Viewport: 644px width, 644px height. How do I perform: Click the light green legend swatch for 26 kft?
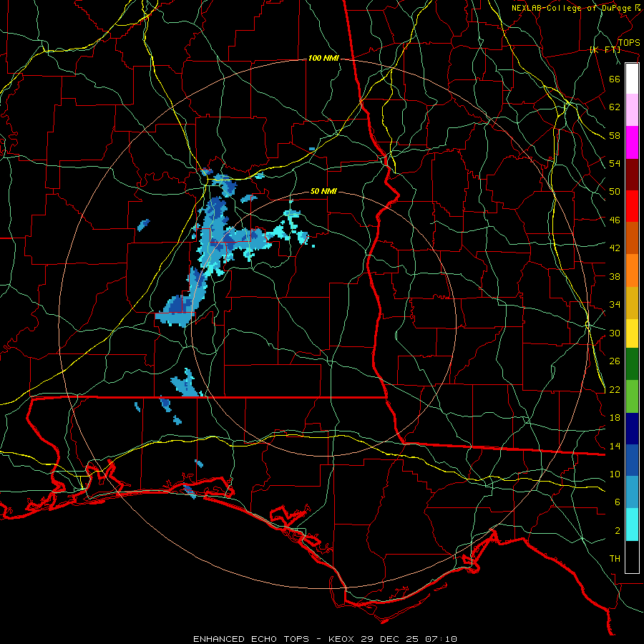pyautogui.click(x=632, y=396)
